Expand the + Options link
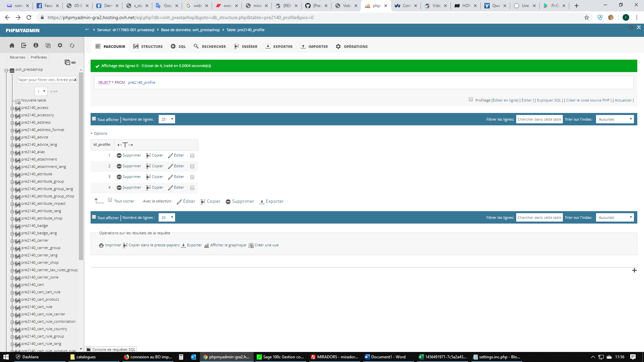The height and width of the screenshot is (362, 644). point(99,133)
